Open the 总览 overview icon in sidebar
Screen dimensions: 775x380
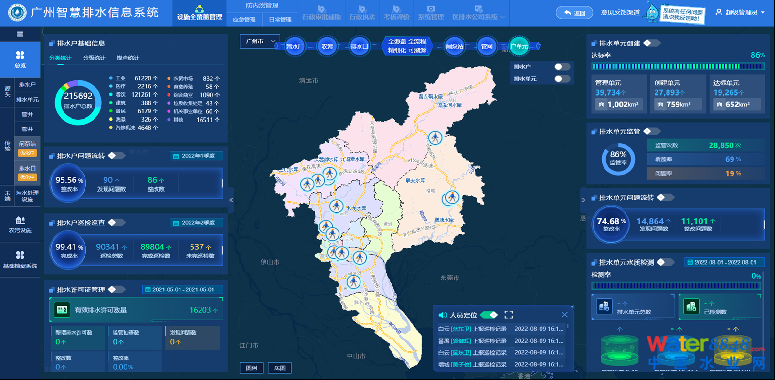tap(20, 59)
